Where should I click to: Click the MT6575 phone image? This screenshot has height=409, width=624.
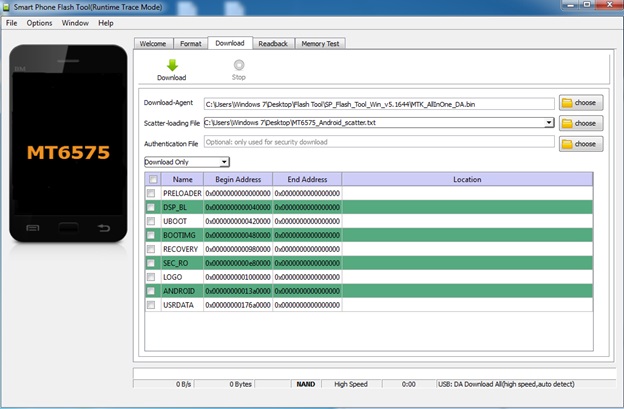(68, 143)
